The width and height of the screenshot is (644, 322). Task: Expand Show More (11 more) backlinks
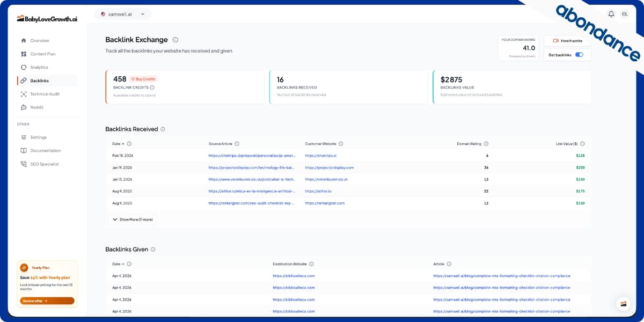coord(133,219)
